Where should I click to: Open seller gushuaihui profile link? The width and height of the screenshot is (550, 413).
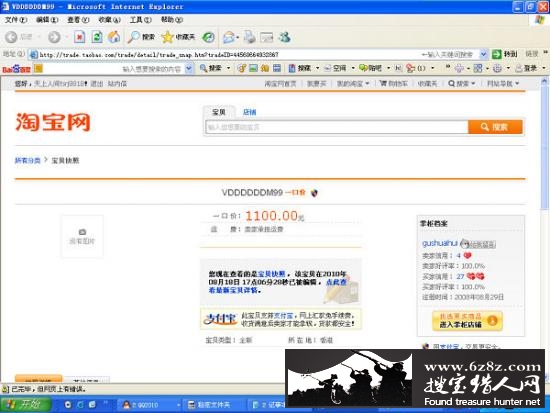[440, 243]
